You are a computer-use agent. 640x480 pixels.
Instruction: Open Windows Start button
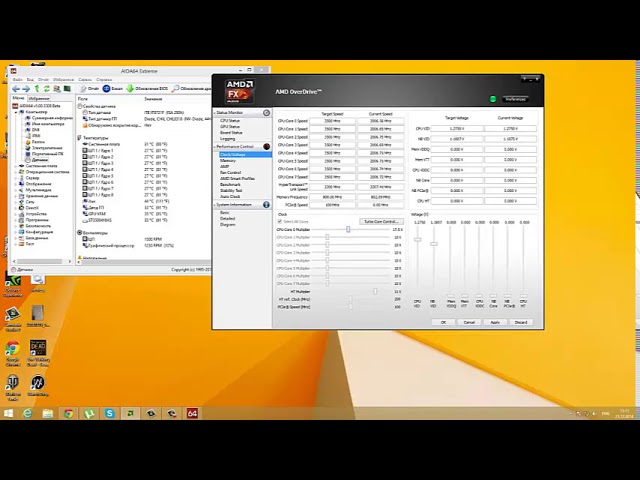point(8,413)
